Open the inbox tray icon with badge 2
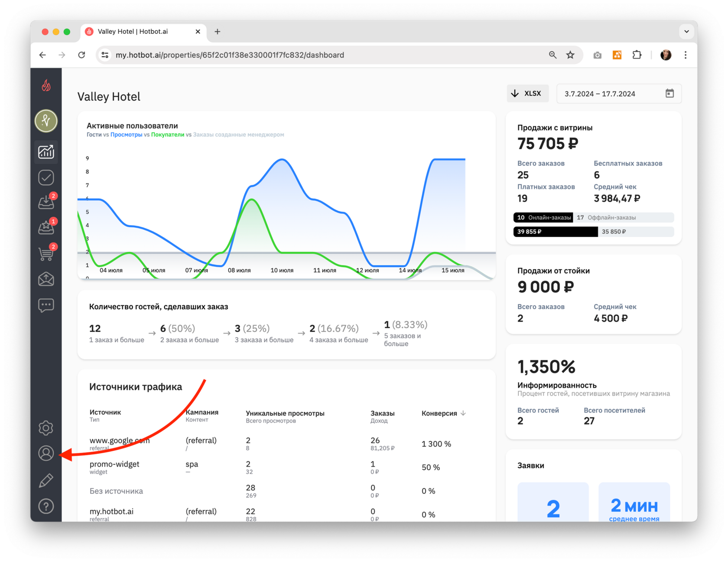The image size is (728, 562). click(x=46, y=202)
